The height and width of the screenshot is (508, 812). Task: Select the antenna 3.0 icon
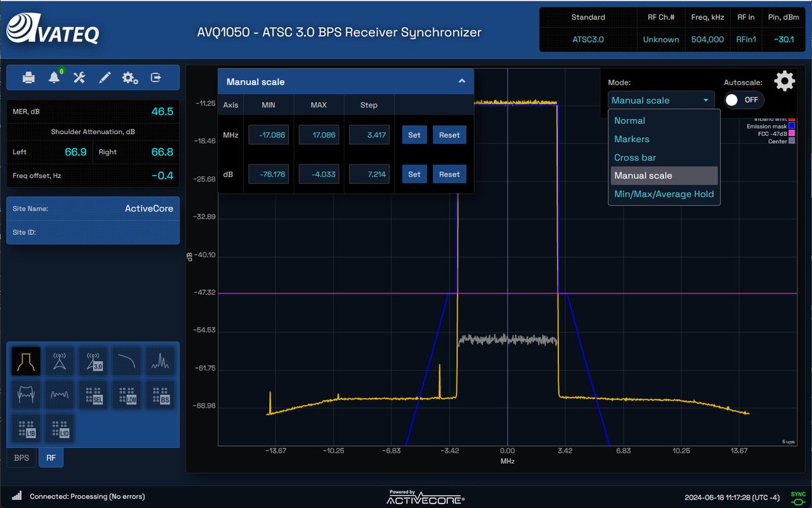click(x=93, y=361)
